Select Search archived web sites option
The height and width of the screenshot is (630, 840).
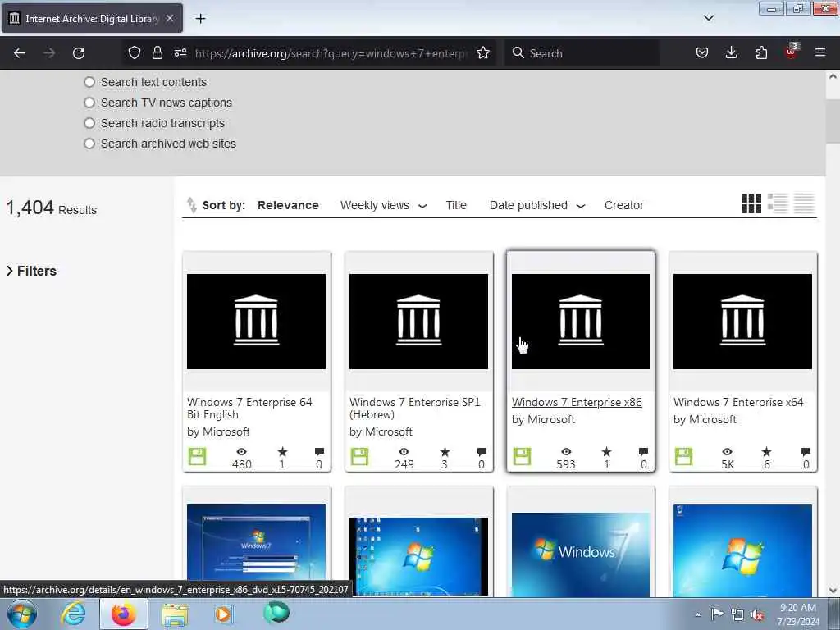pyautogui.click(x=89, y=144)
